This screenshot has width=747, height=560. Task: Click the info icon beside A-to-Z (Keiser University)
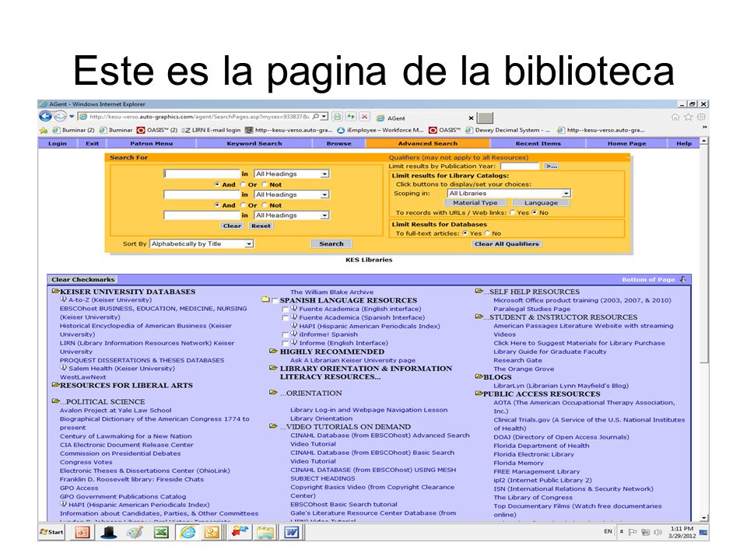[x=63, y=299]
